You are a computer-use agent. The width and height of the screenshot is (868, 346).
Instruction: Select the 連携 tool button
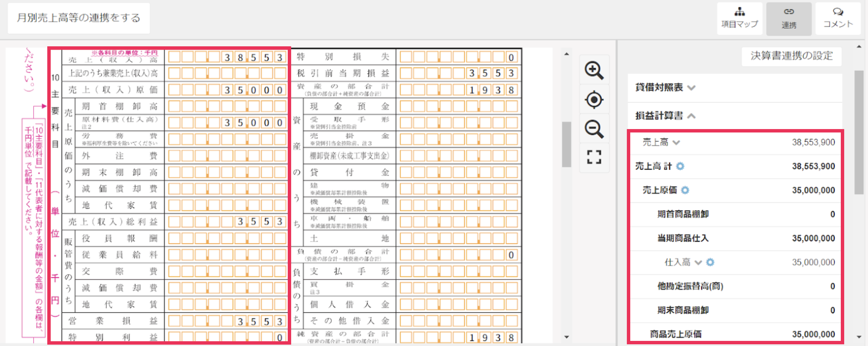click(x=789, y=18)
